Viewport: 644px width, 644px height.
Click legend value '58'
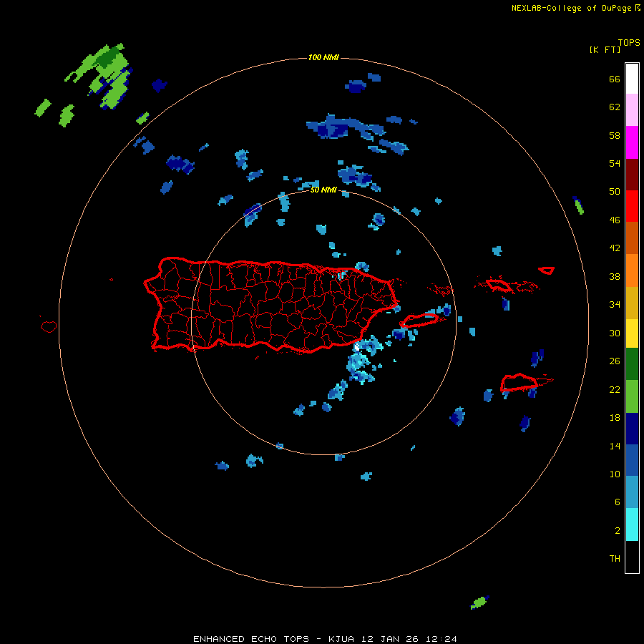[x=615, y=135]
